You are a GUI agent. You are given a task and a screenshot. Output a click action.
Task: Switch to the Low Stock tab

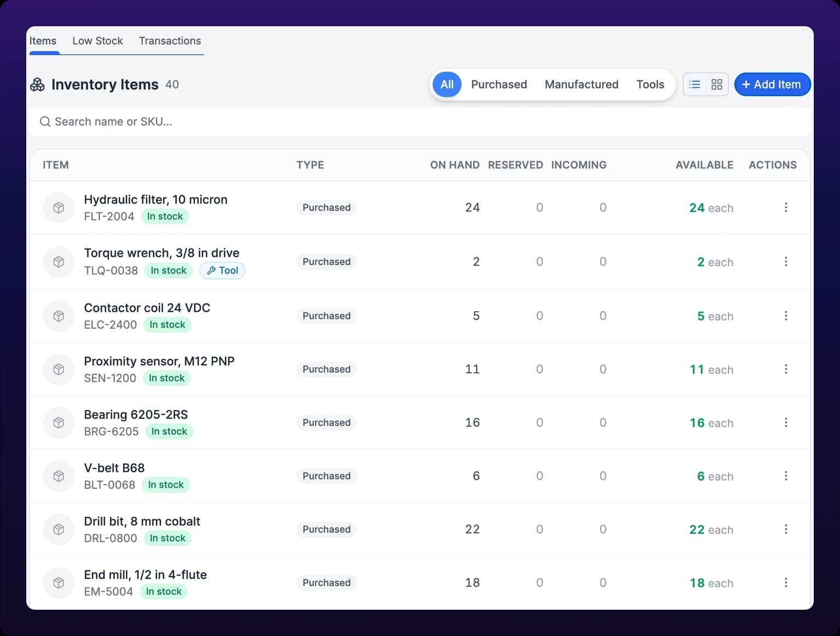click(97, 41)
